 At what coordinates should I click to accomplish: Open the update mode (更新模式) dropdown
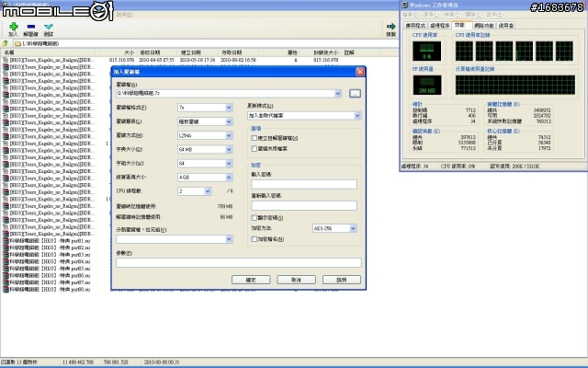click(x=357, y=116)
